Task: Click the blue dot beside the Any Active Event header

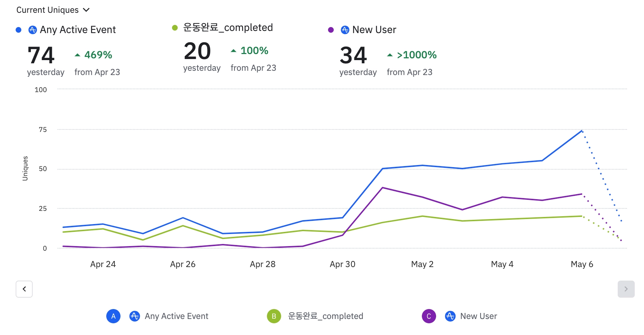Action: tap(18, 30)
